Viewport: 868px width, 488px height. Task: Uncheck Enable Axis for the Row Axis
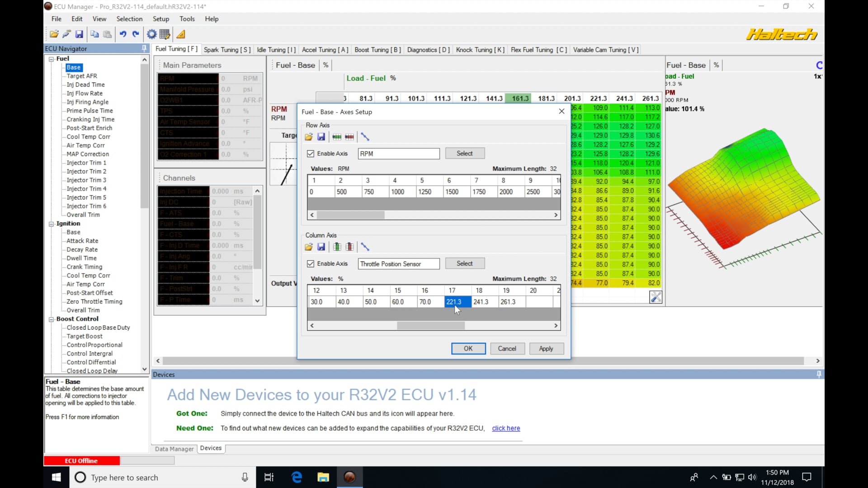pyautogui.click(x=311, y=154)
